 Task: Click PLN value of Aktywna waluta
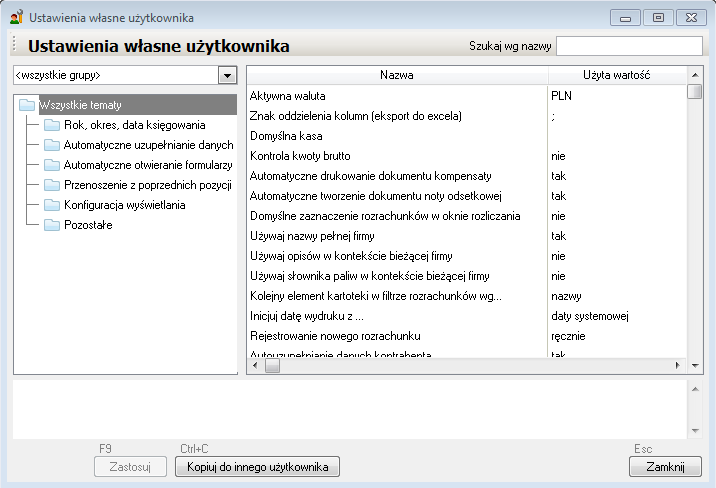[x=561, y=96]
